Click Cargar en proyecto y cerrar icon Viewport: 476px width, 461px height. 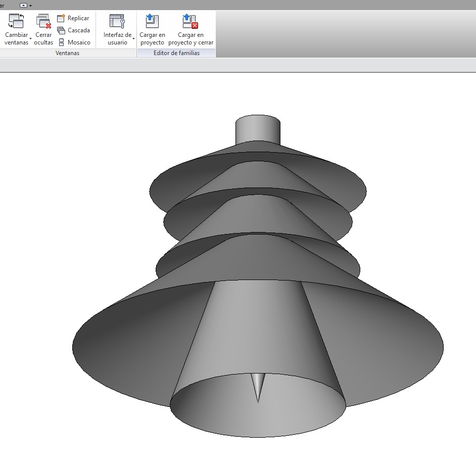(x=190, y=21)
